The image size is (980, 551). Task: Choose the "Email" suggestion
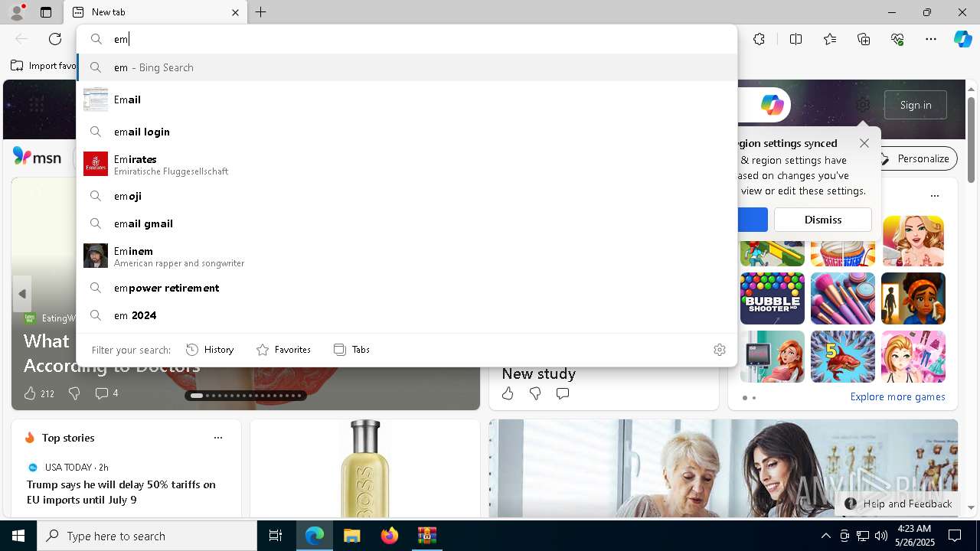pyautogui.click(x=407, y=99)
